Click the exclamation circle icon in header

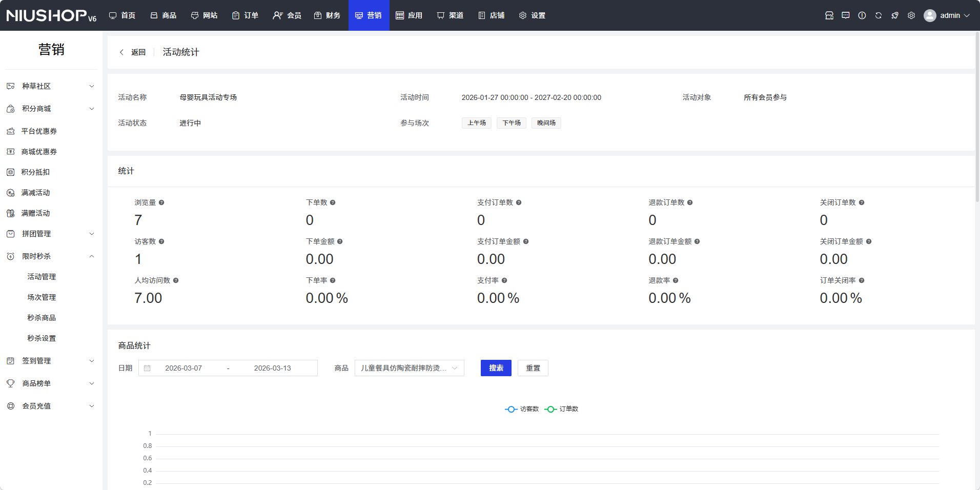pos(862,15)
